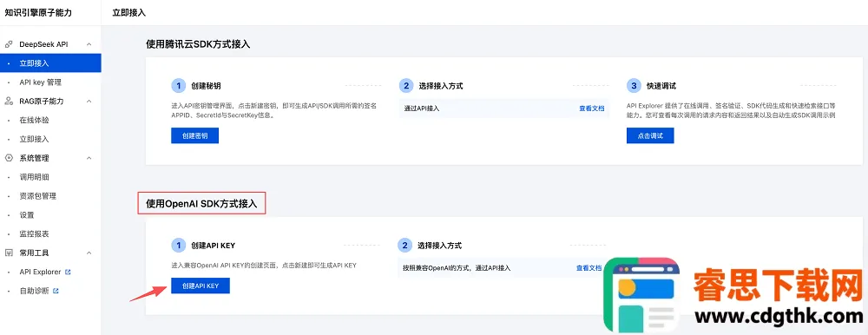This screenshot has width=868, height=335.
Task: Click 选择接入方式 title in OpenAI SDK card
Action: click(439, 246)
